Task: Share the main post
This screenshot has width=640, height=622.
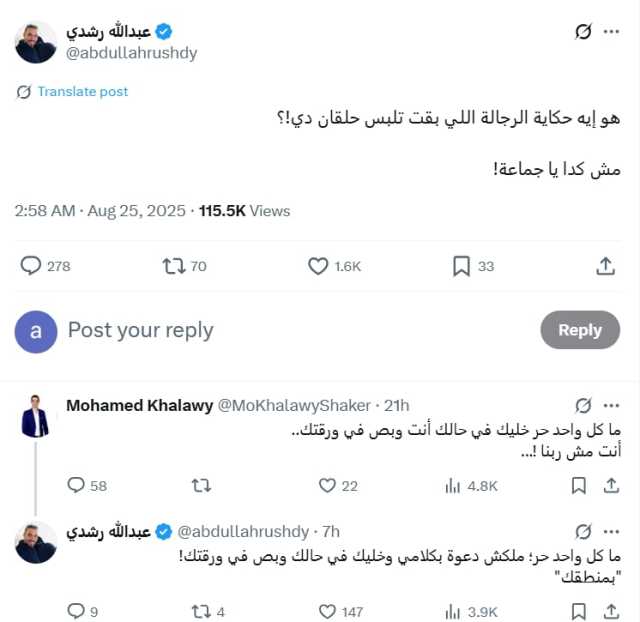Action: [605, 266]
